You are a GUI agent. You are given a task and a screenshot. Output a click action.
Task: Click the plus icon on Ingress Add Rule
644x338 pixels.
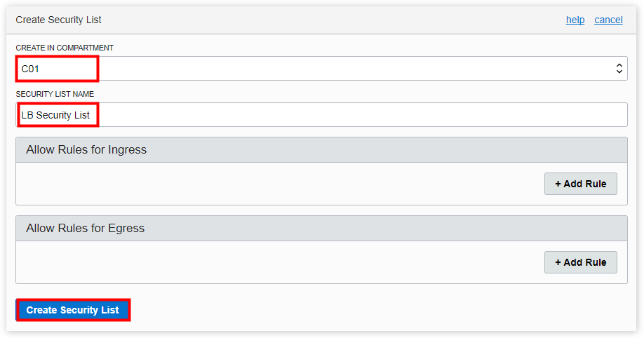pos(558,184)
